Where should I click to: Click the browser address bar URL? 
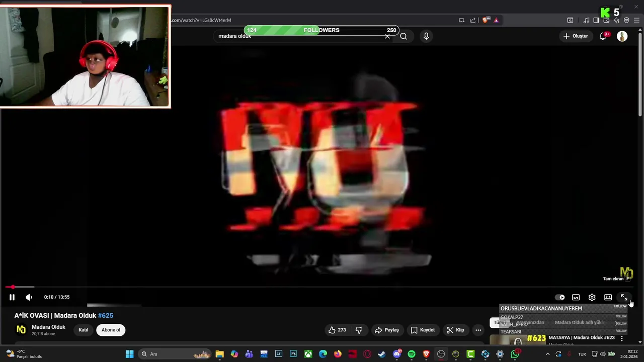[201, 20]
